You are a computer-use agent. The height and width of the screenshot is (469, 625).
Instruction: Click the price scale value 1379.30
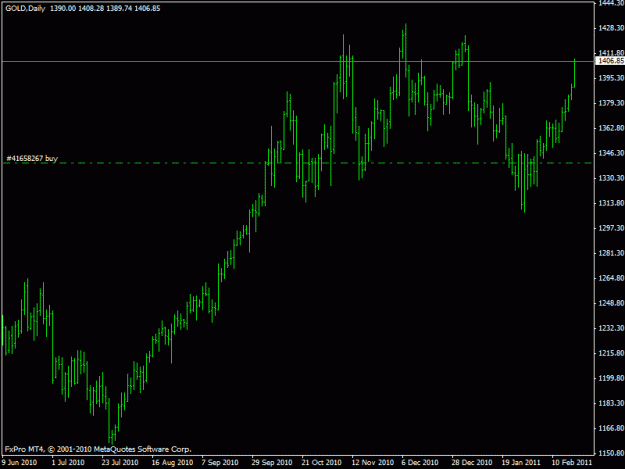611,103
